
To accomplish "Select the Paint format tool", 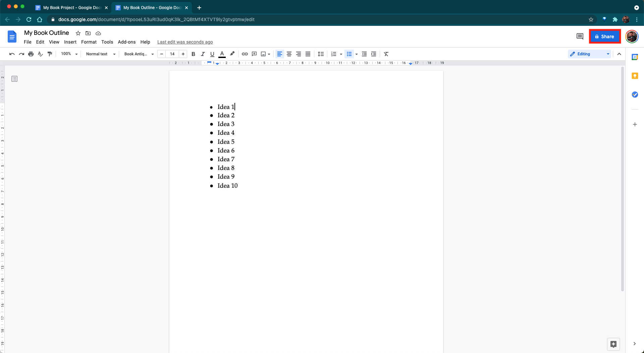I will point(50,54).
